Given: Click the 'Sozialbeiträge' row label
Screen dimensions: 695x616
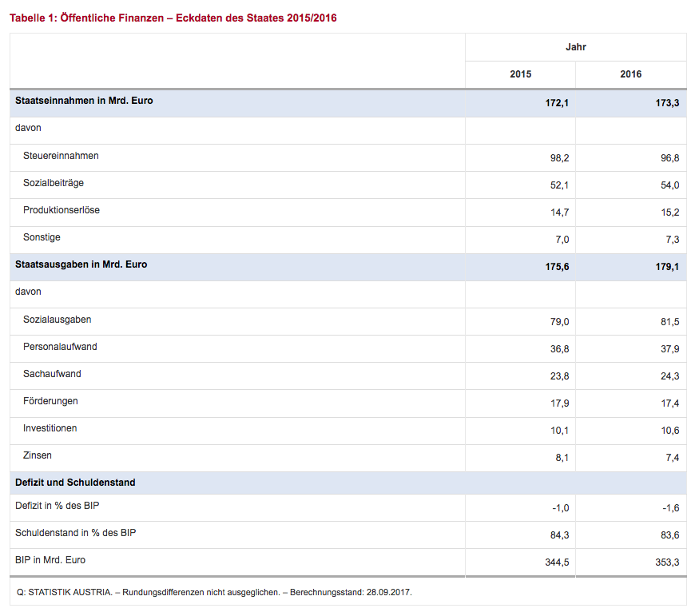Looking at the screenshot, I should tap(54, 183).
